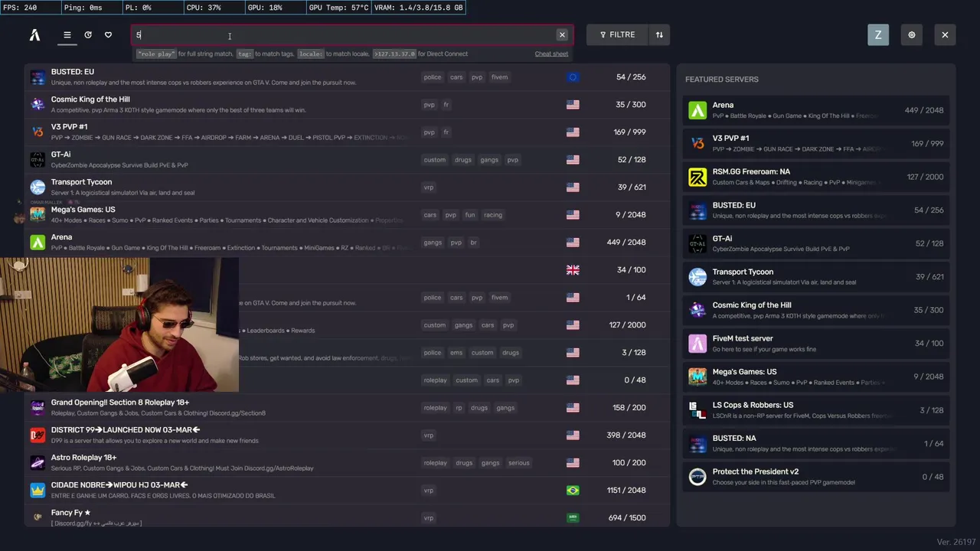Open featured V3 PVP #1 card
The height and width of the screenshot is (551, 980).
click(x=816, y=143)
